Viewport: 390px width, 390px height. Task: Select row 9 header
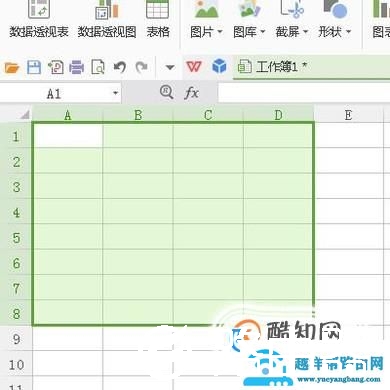click(x=16, y=339)
